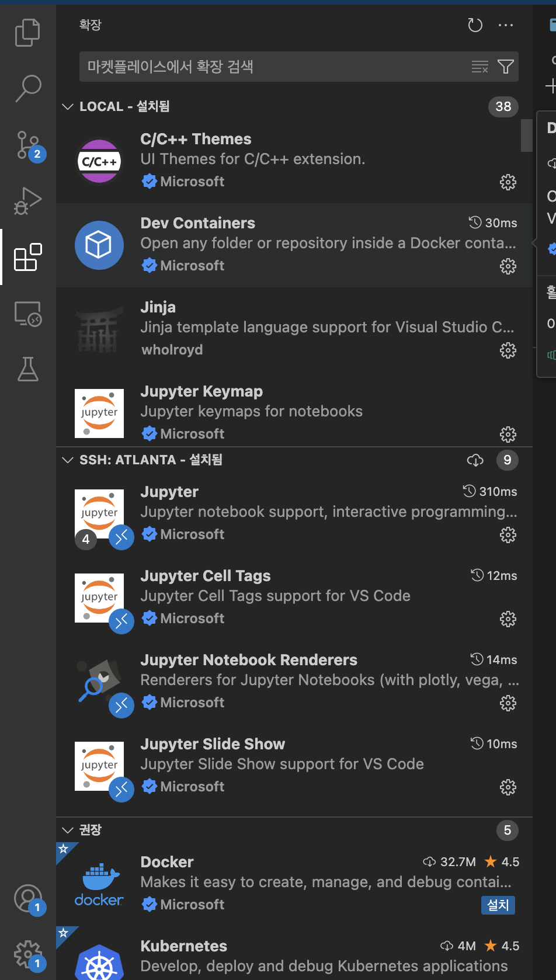Image resolution: width=556 pixels, height=980 pixels.
Task: Click the 38 installed count badge
Action: coord(503,106)
